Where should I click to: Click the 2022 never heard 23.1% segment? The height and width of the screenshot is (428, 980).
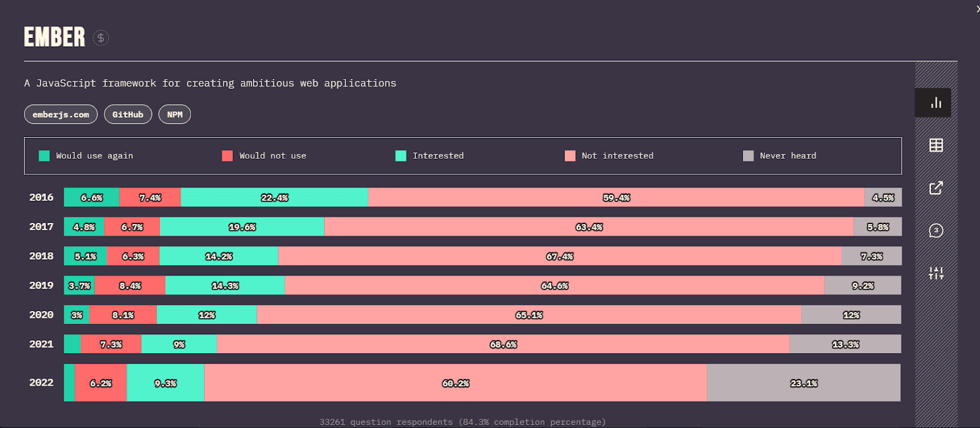[x=803, y=383]
